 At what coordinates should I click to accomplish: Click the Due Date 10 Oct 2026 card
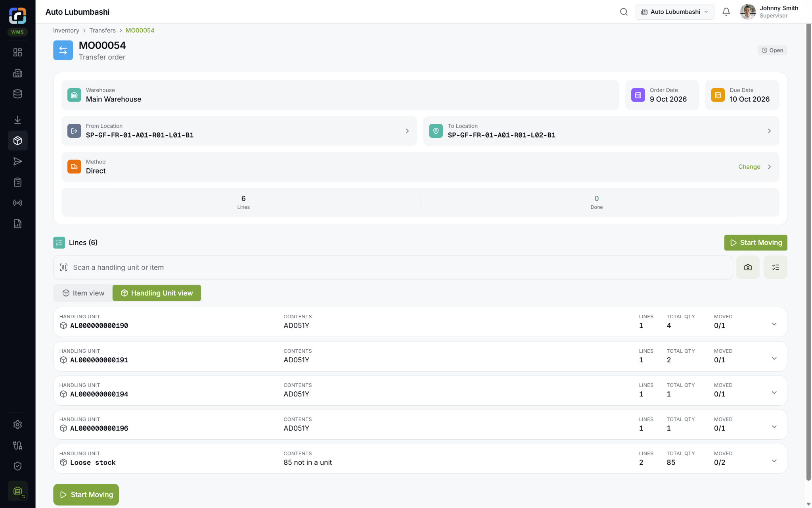click(x=742, y=95)
